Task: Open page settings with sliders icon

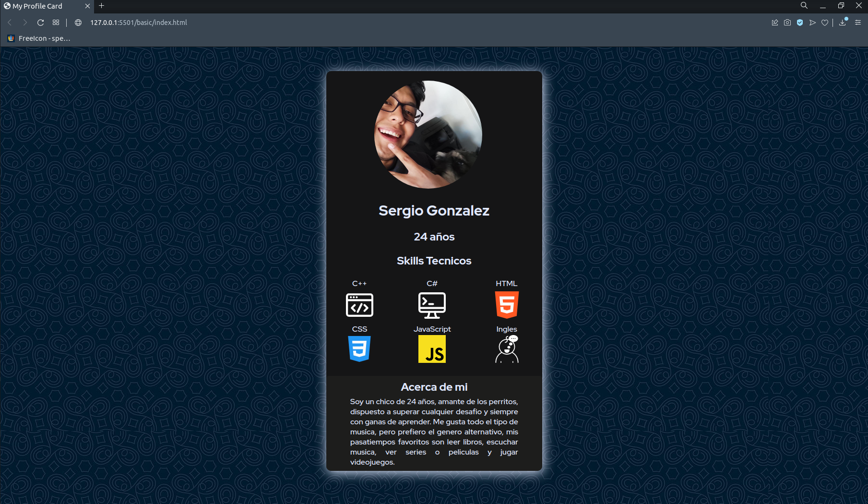Action: 858,22
